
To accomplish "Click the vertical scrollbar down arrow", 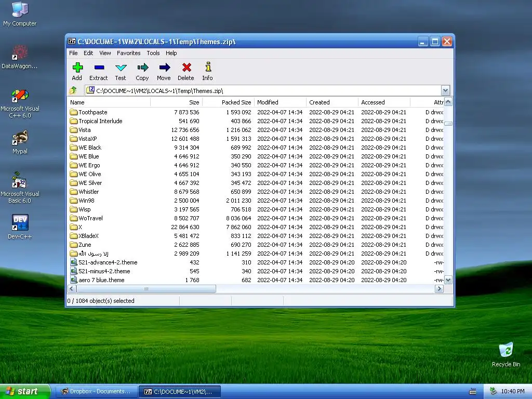I will 448,280.
